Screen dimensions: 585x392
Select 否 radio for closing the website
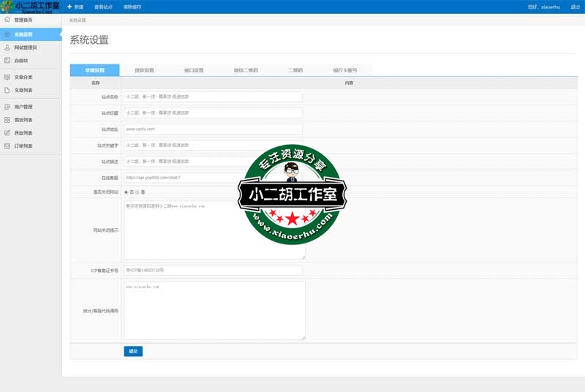click(x=126, y=192)
